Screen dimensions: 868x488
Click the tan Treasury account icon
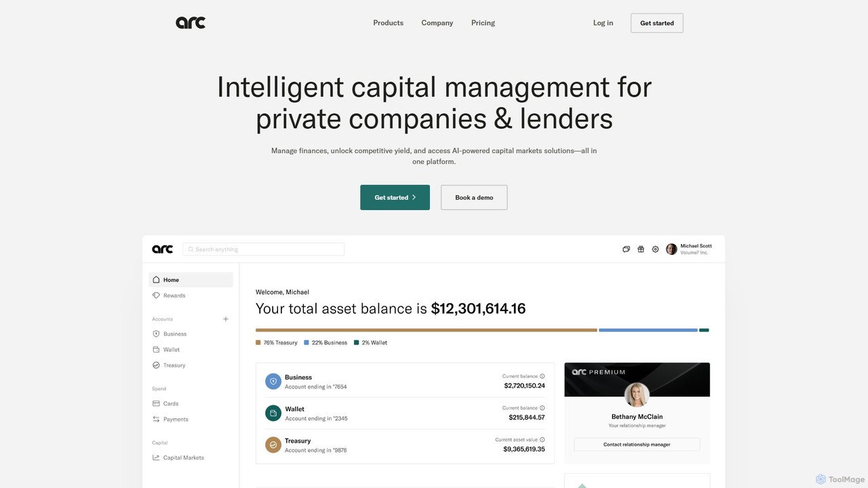click(273, 445)
